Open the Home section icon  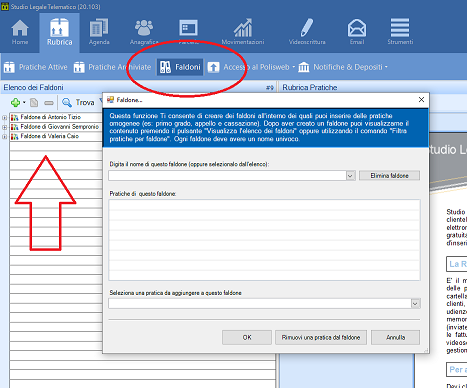pyautogui.click(x=20, y=28)
